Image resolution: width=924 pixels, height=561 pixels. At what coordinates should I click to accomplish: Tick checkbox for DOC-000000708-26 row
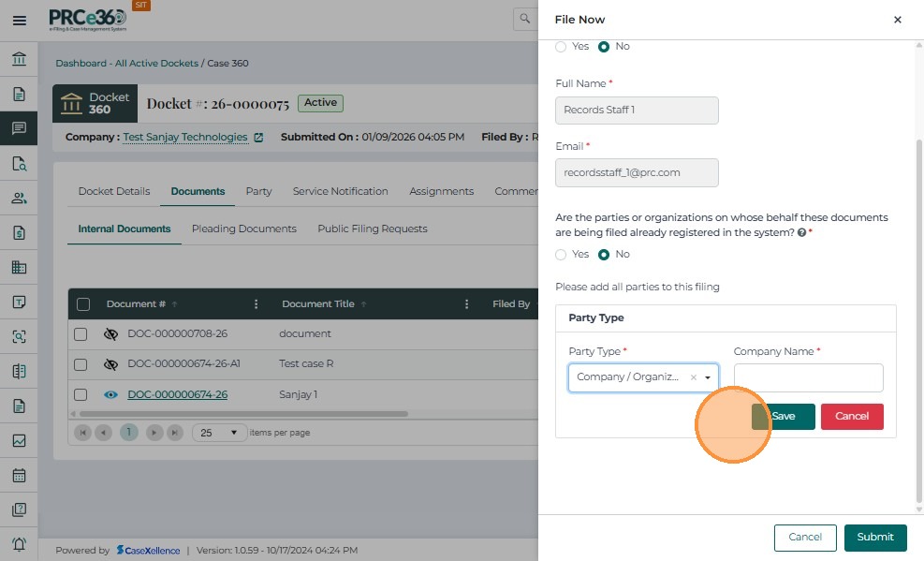[x=81, y=334]
